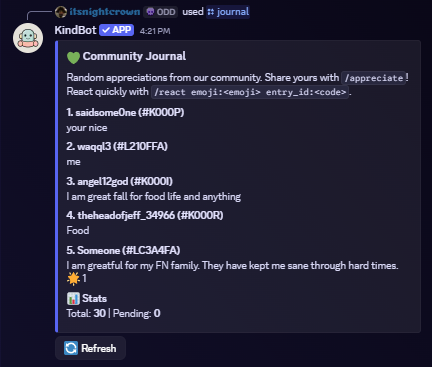432x367 pixels.
Task: Click the ODD server tag badge
Action: 161,12
